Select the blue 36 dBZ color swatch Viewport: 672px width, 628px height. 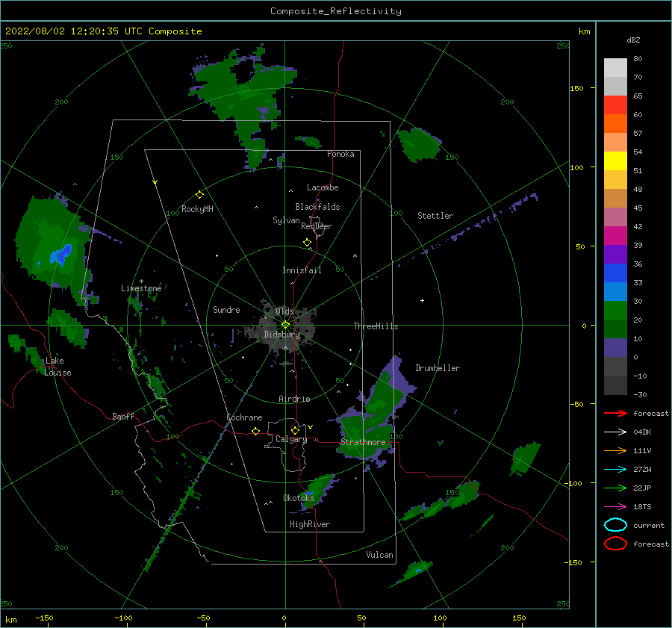(615, 273)
